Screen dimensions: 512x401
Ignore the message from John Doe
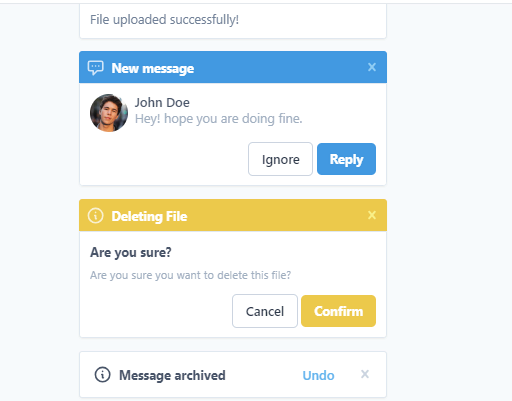[280, 159]
